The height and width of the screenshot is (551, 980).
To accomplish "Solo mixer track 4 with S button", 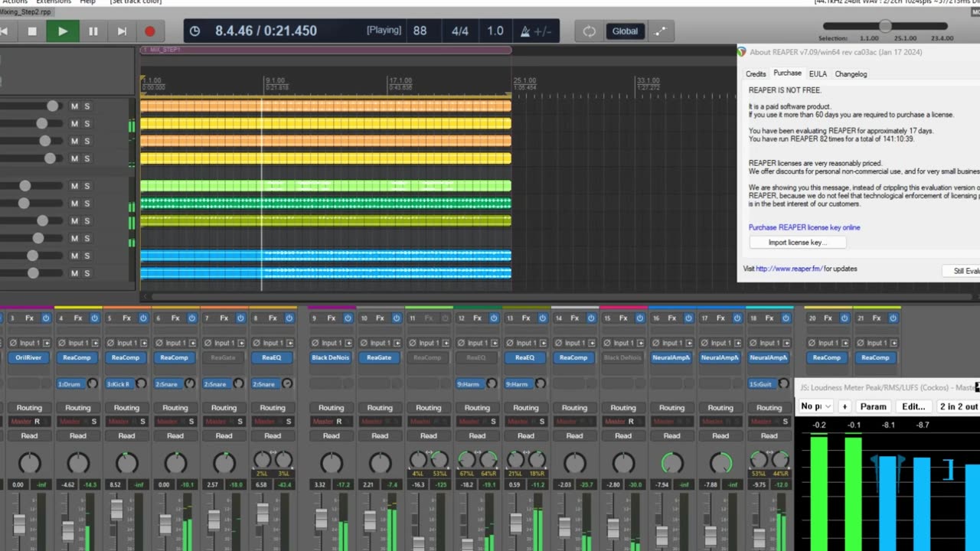I will [x=94, y=422].
